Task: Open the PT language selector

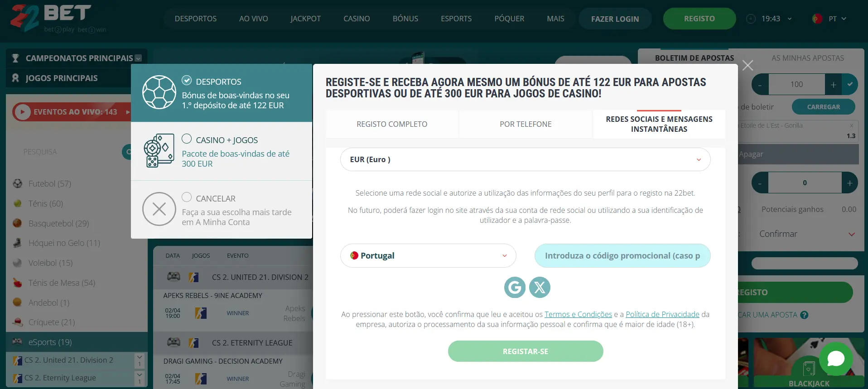Action: tap(829, 19)
